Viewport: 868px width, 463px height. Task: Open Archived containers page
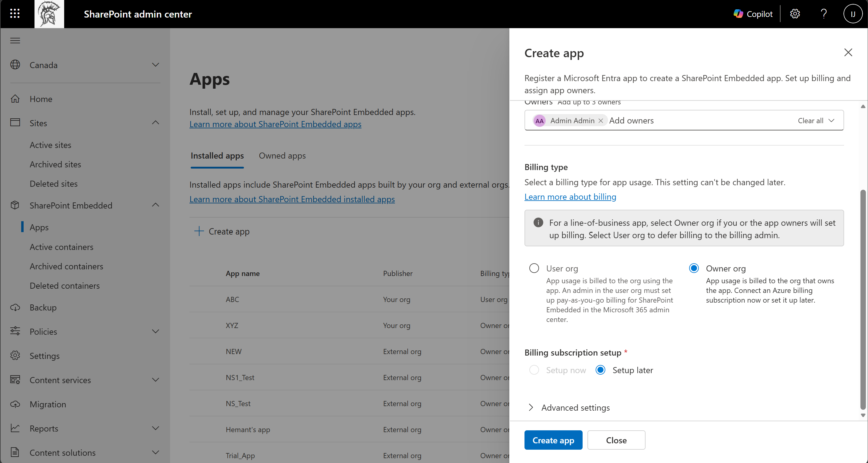click(x=66, y=266)
